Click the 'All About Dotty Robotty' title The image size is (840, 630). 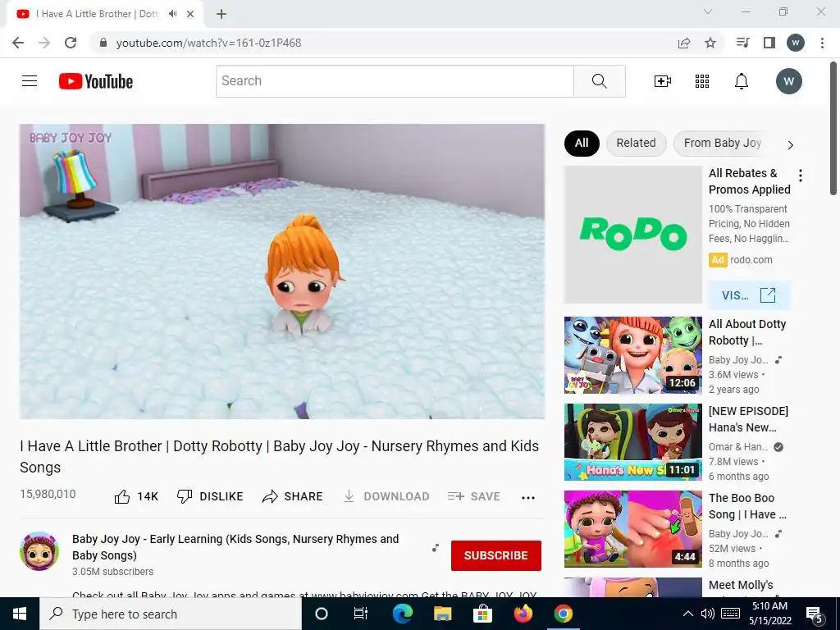pyautogui.click(x=747, y=332)
